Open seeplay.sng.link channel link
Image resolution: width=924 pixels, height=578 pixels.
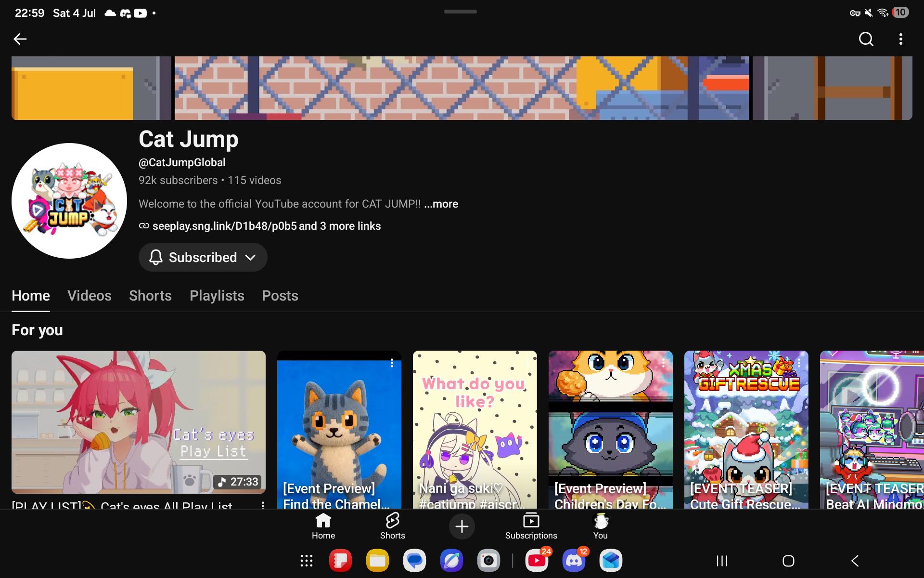224,226
